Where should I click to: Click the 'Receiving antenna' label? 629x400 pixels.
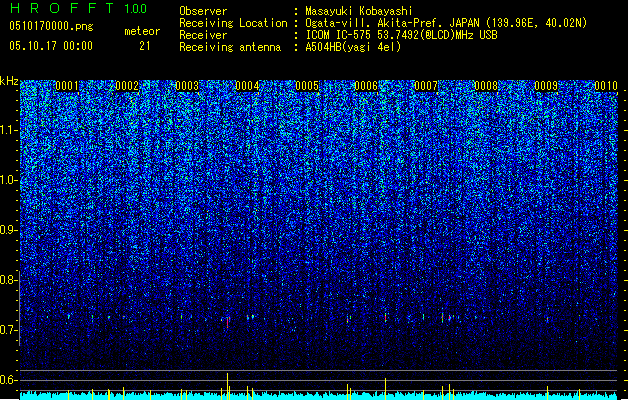pyautogui.click(x=230, y=47)
